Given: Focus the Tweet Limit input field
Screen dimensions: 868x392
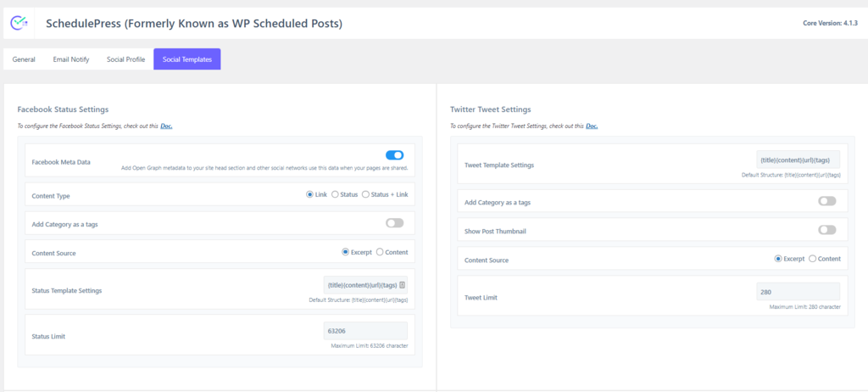Looking at the screenshot, I should tap(798, 292).
